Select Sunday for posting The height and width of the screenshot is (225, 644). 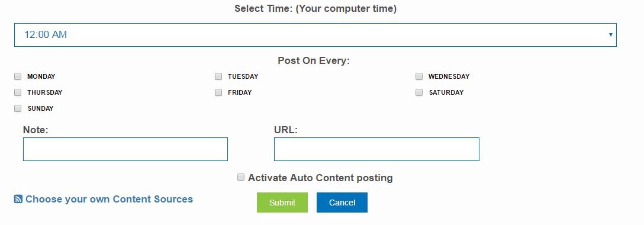(18, 108)
